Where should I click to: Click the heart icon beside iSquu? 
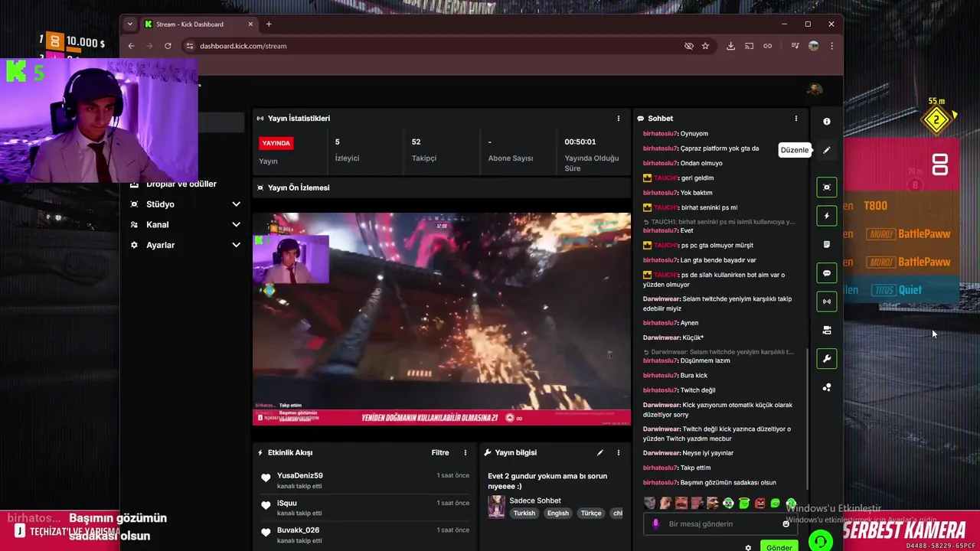tap(266, 505)
